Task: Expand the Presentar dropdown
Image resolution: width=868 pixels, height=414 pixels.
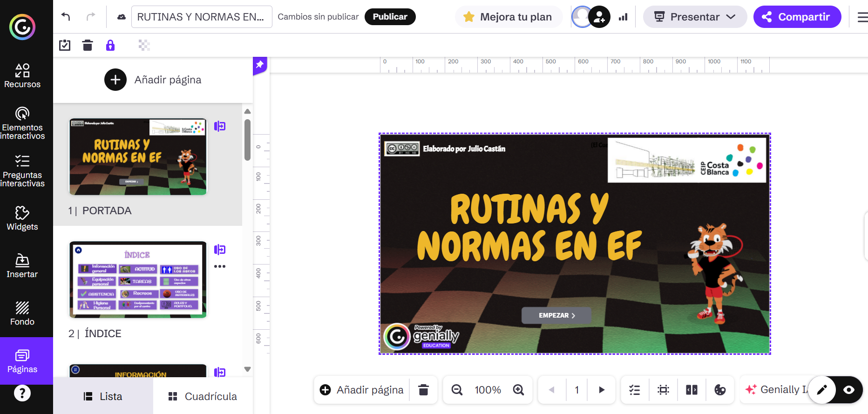Action: click(x=695, y=17)
